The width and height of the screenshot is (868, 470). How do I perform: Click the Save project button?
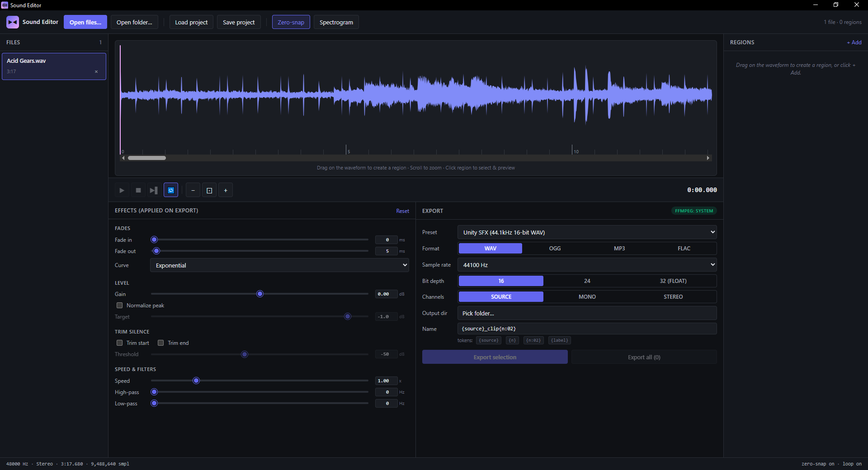[x=239, y=22]
